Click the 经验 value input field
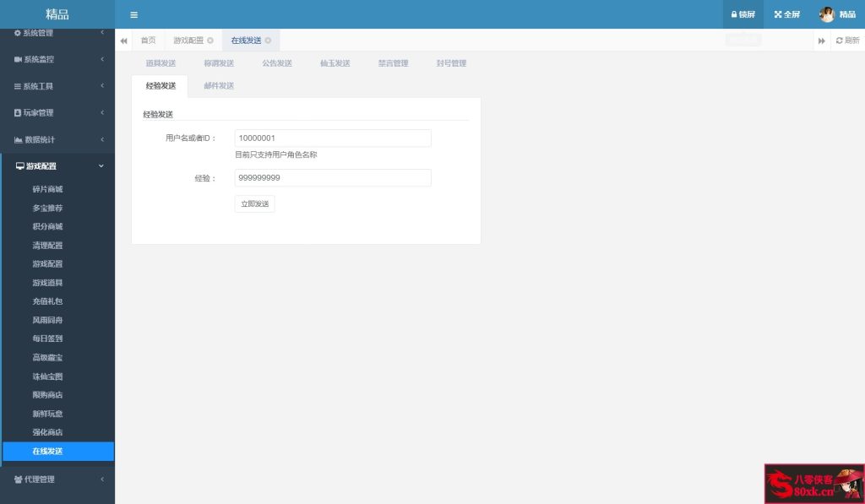This screenshot has height=504, width=865. pos(333,178)
